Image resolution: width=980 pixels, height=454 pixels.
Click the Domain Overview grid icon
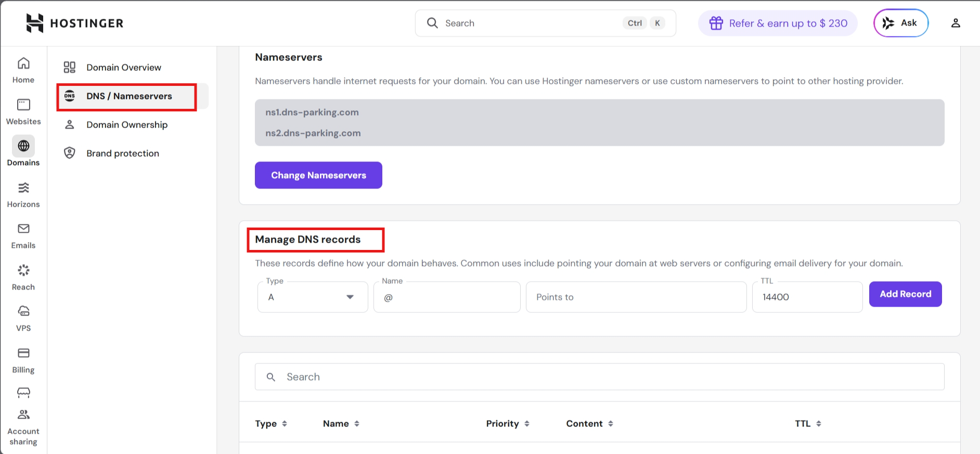tap(70, 67)
